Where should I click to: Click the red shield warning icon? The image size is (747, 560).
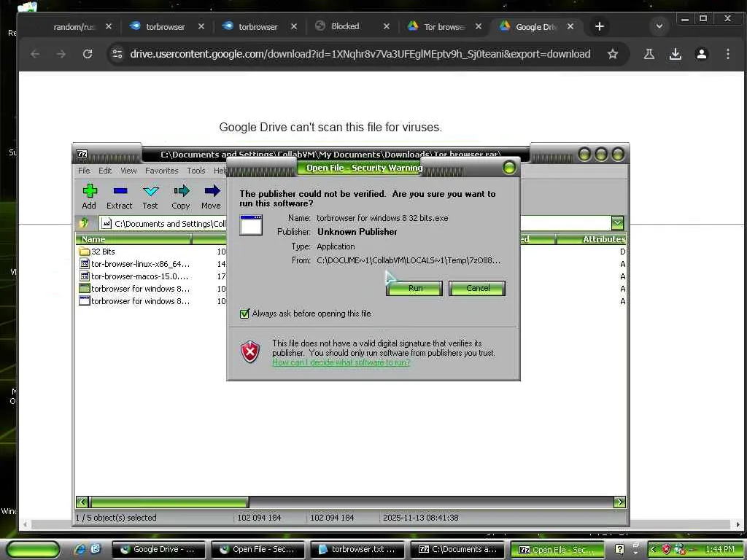coord(250,352)
